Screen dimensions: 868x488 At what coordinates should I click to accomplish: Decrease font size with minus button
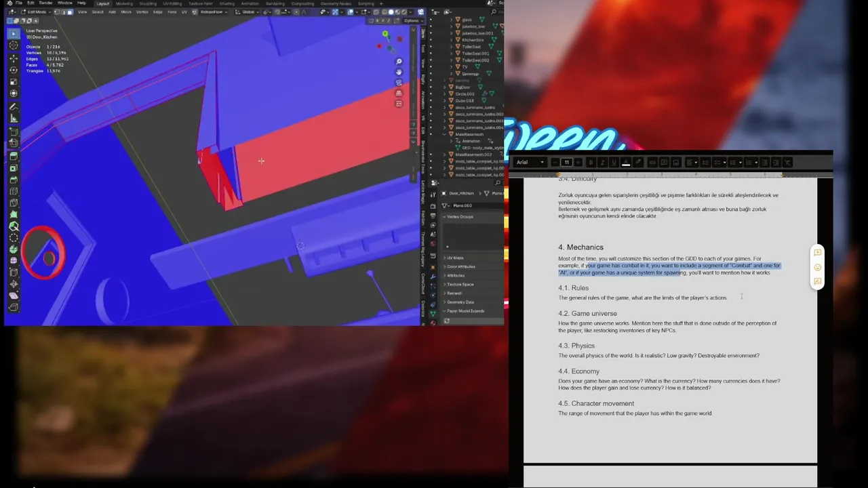coord(555,163)
